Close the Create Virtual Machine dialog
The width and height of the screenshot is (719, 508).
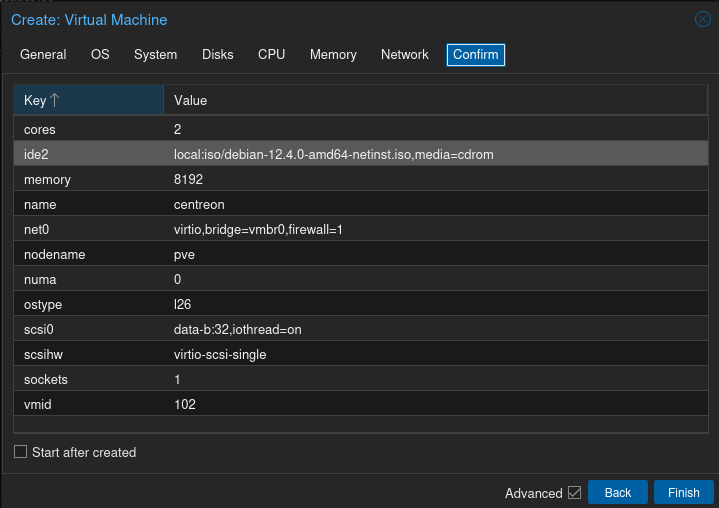(702, 19)
